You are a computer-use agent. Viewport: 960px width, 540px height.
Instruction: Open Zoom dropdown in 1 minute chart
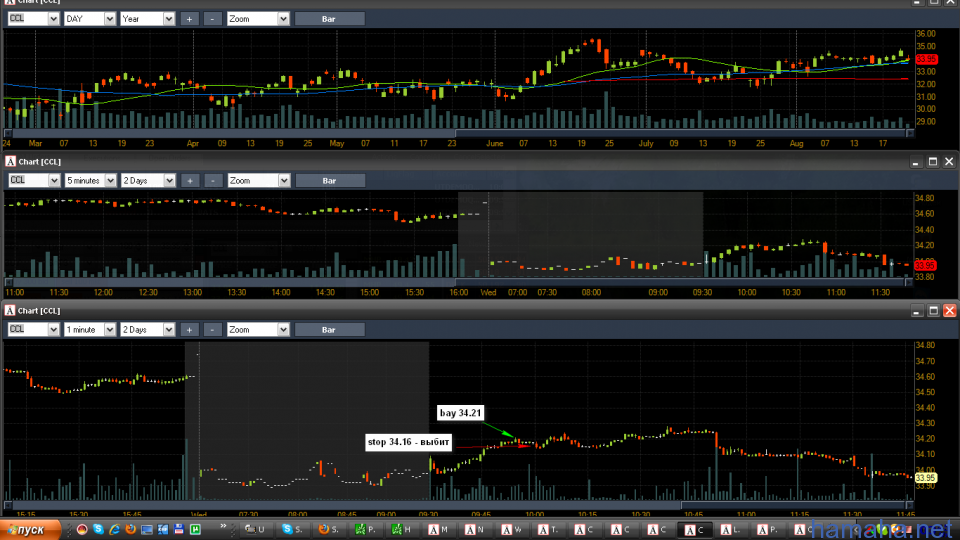283,329
